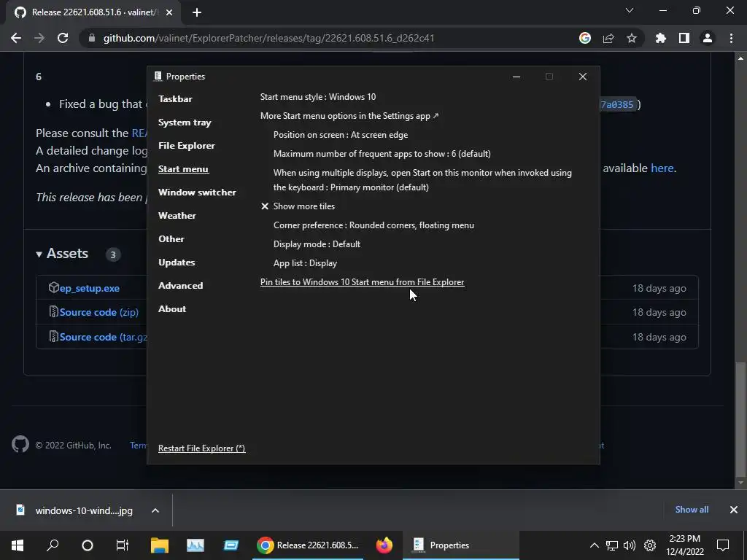Open File Explorer from taskbar

(160, 545)
